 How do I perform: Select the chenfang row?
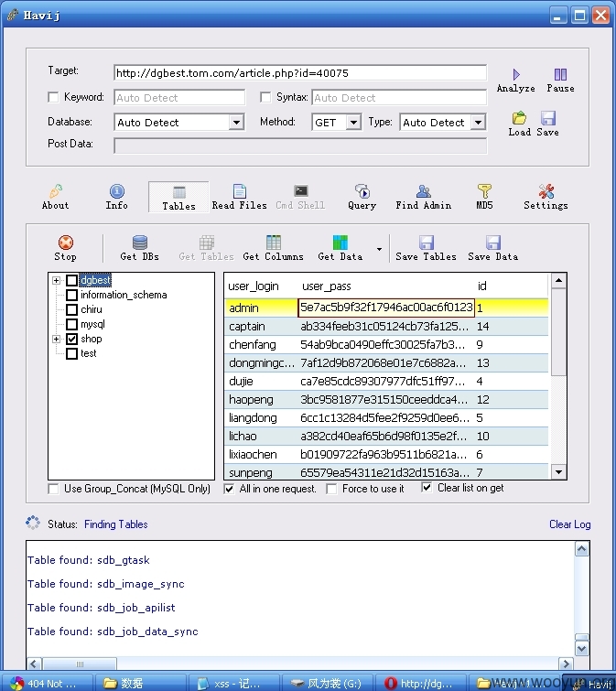tap(386, 345)
